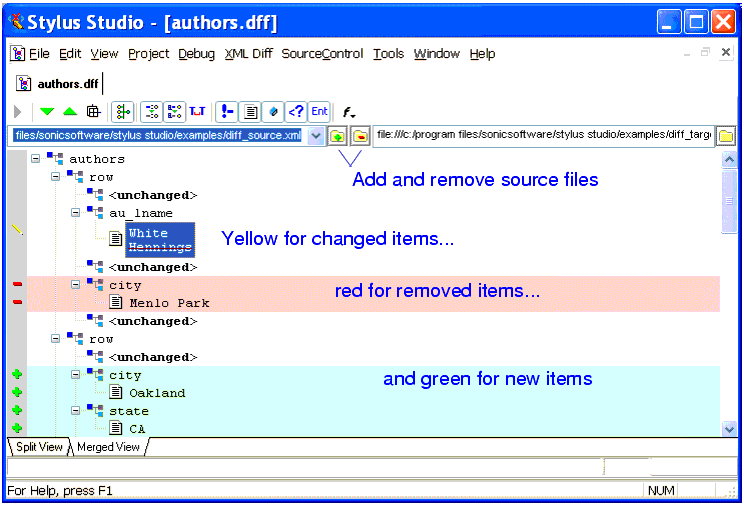This screenshot has height=505, width=744.
Task: Click the 'Ent' entities toolbar icon
Action: [319, 112]
